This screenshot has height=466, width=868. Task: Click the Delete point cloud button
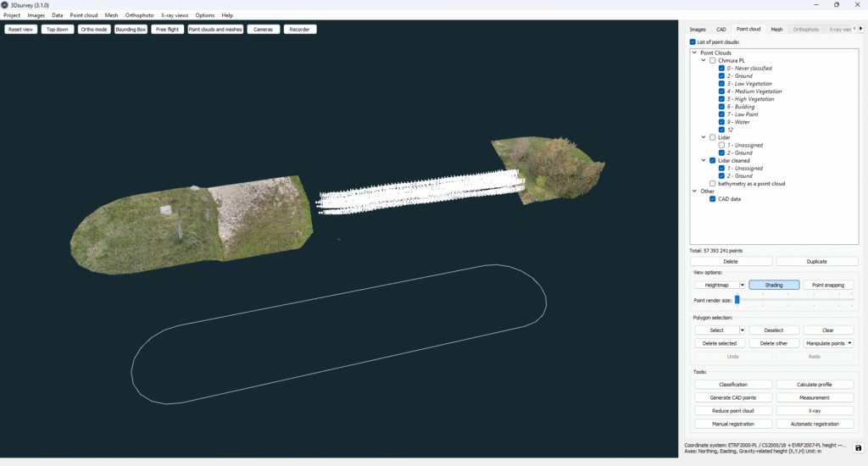(x=731, y=261)
